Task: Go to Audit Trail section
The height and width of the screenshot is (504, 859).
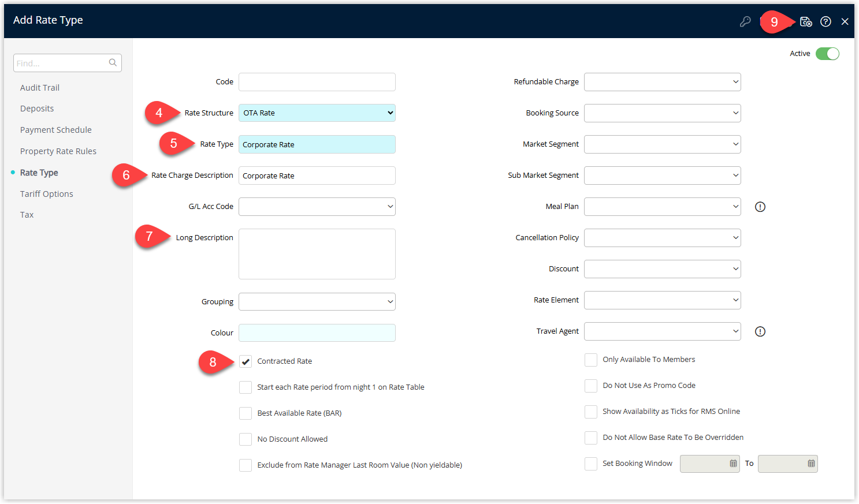Action: pos(40,88)
